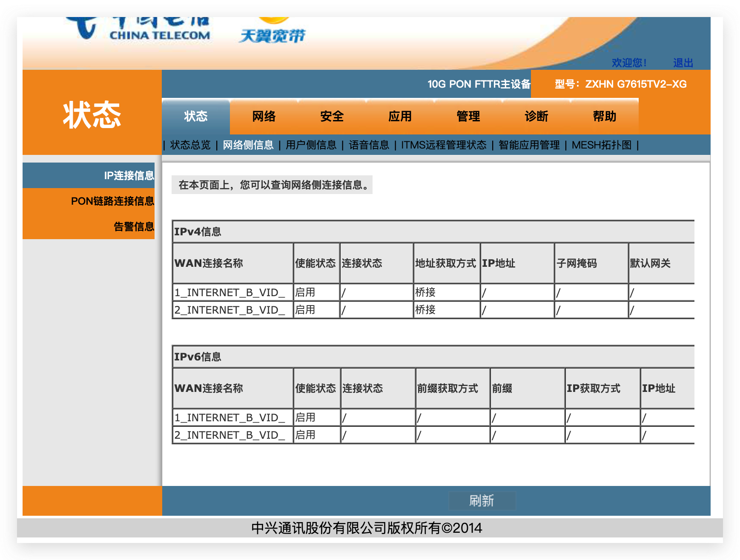740x560 pixels.
Task: Select 网络侧信息 submenu link
Action: click(x=248, y=145)
